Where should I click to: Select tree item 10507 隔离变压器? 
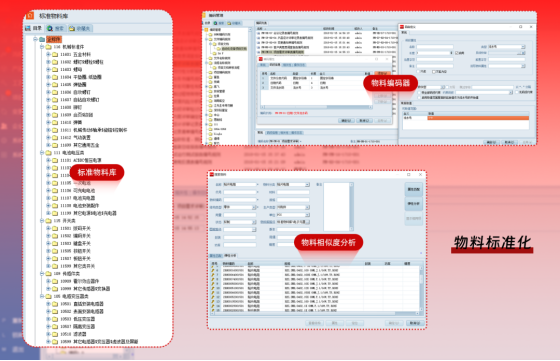[78, 326]
